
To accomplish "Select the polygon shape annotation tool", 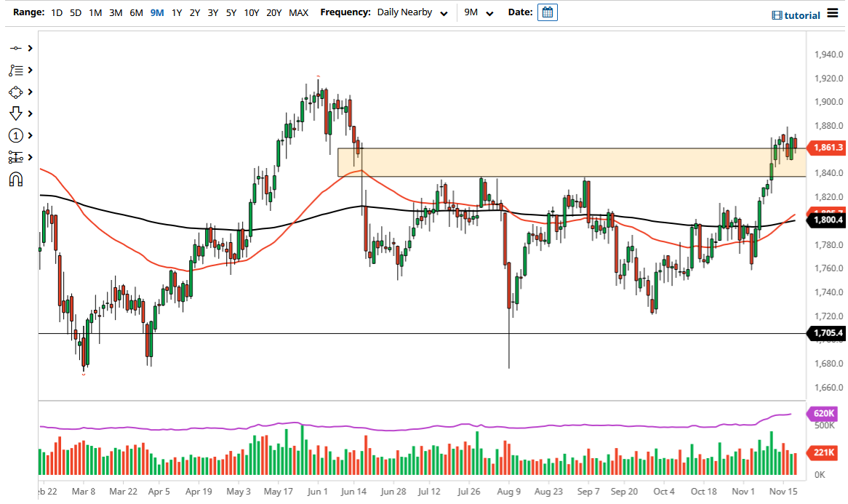I will pos(16,92).
